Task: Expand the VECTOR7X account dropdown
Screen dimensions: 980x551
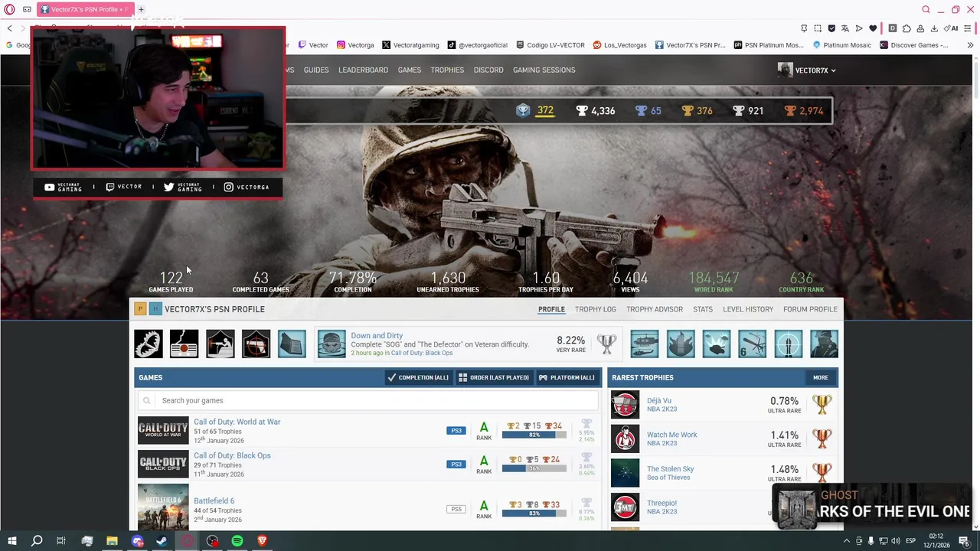Action: point(807,70)
